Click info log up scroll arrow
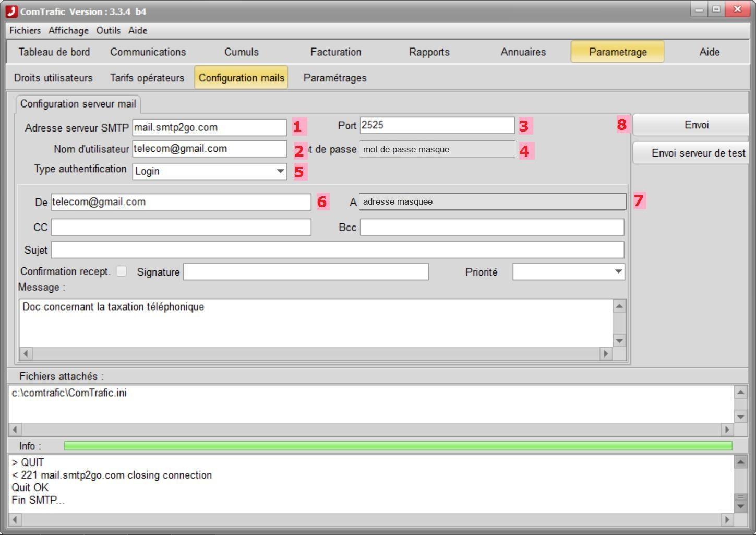The width and height of the screenshot is (756, 535). (x=740, y=461)
